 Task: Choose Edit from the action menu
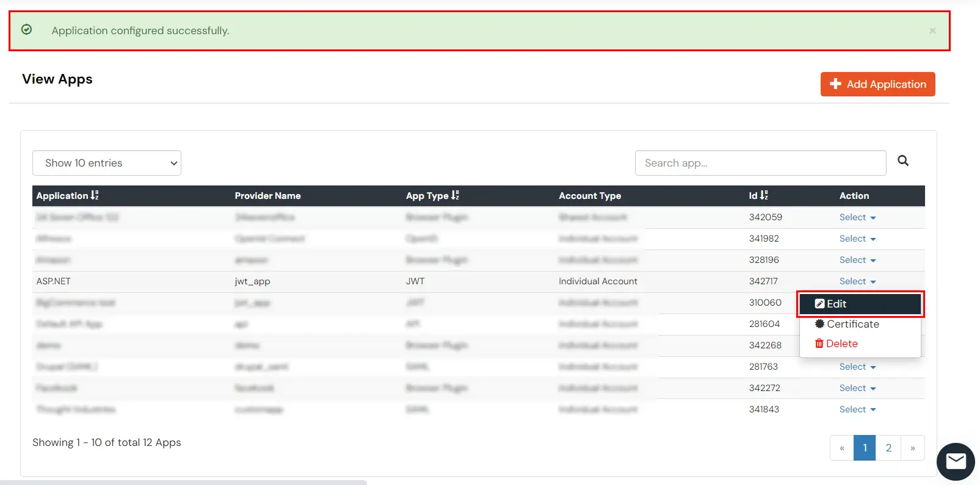click(x=860, y=304)
